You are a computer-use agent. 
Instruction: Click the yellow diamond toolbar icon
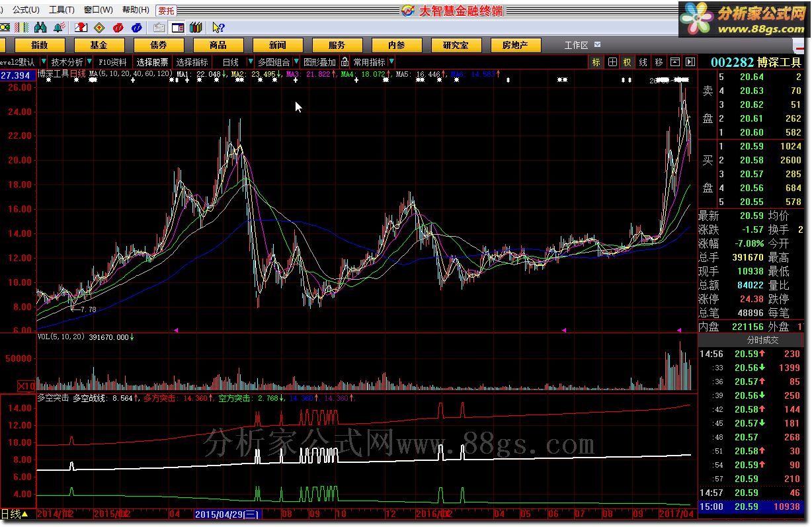[x=100, y=28]
